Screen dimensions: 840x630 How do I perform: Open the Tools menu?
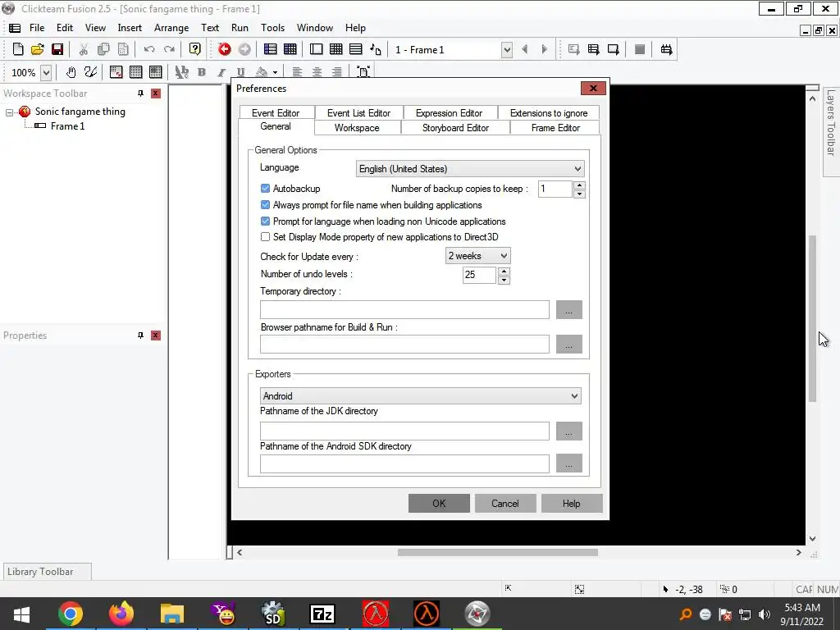272,28
